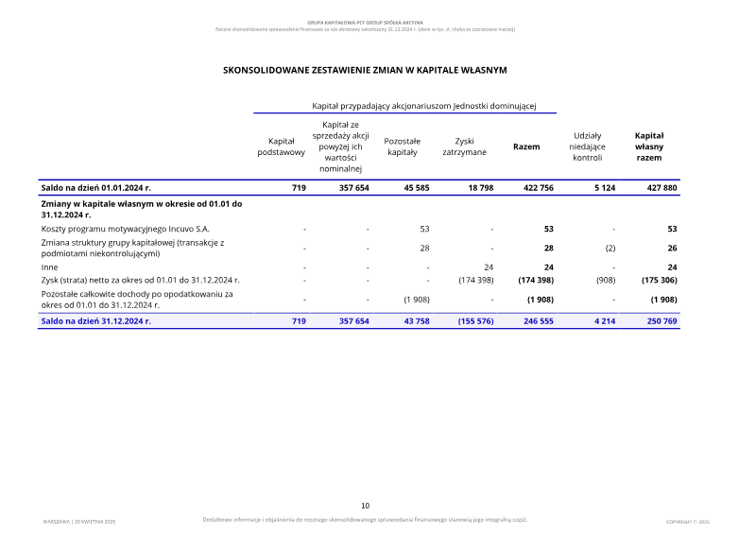The image size is (756, 534).
Task: Click the 'Grupa Kapitałowa PCF Group' header text
Action: (x=365, y=23)
